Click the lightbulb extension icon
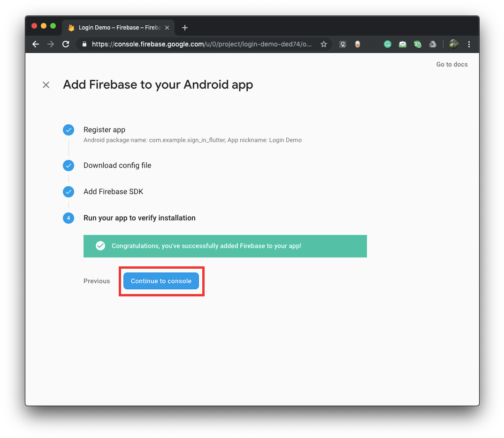The height and width of the screenshot is (438, 504). (343, 44)
